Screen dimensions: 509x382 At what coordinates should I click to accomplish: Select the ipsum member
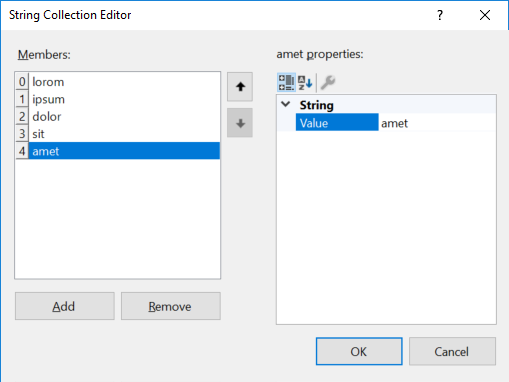[x=124, y=99]
